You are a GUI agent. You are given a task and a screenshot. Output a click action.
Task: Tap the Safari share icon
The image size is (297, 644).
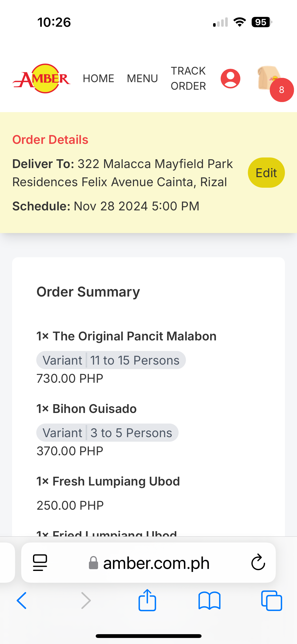click(147, 600)
